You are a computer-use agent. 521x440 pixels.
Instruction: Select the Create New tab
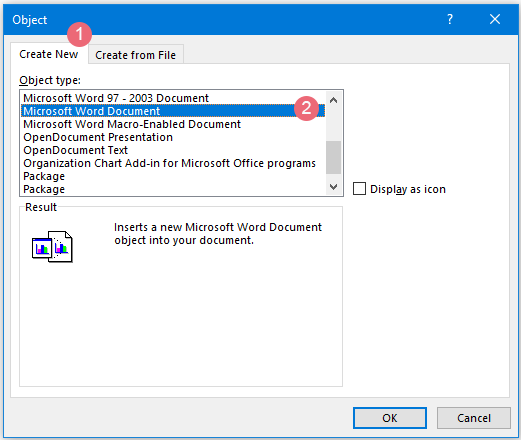49,54
